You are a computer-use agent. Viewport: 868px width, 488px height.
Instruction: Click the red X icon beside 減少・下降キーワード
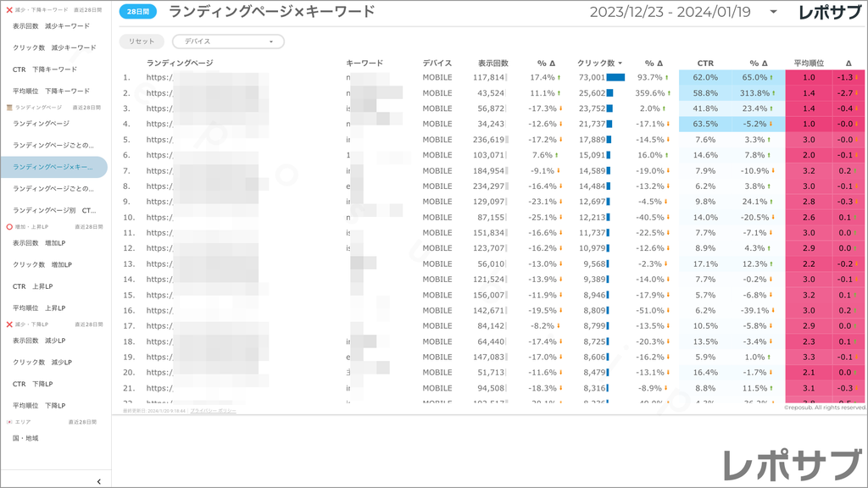click(x=8, y=8)
